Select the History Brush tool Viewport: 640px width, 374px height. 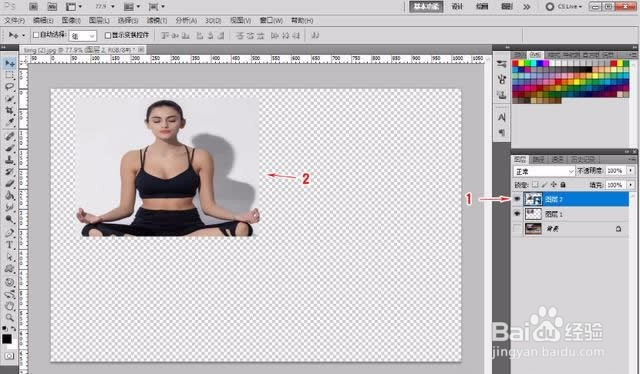[x=10, y=171]
